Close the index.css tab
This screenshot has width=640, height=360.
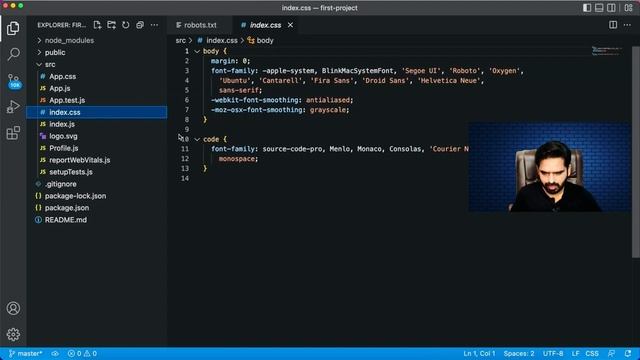coord(290,25)
